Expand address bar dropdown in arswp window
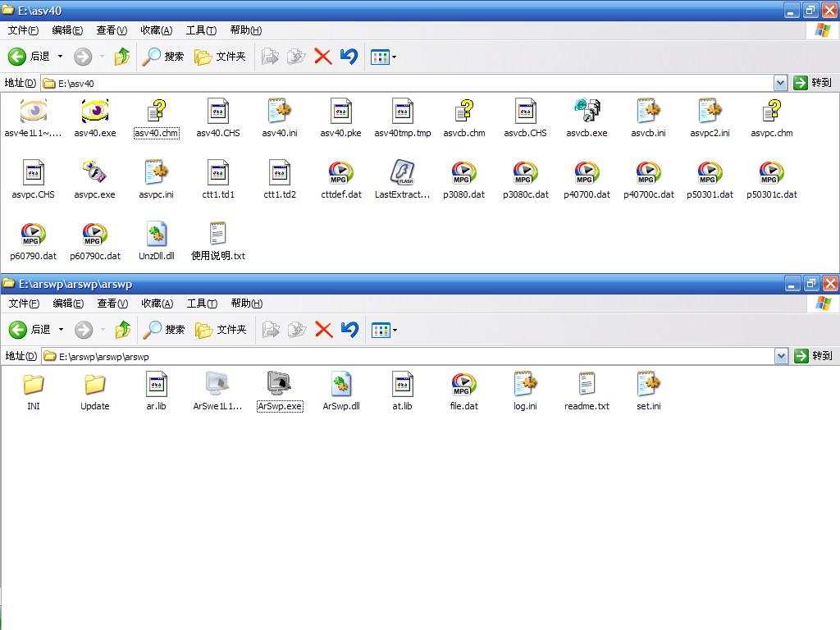 coord(780,356)
